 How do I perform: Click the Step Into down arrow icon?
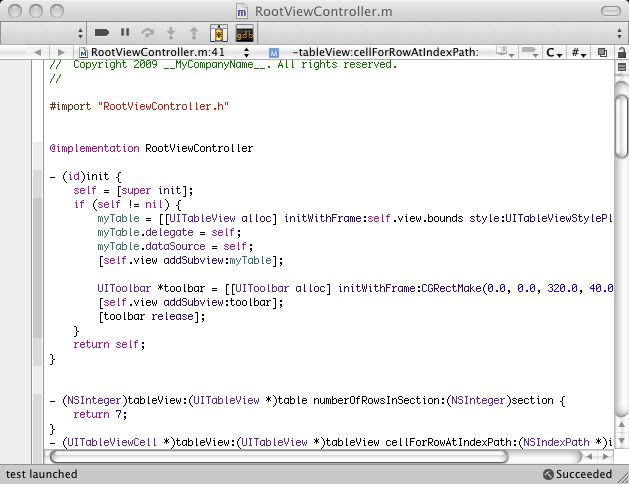[171, 33]
